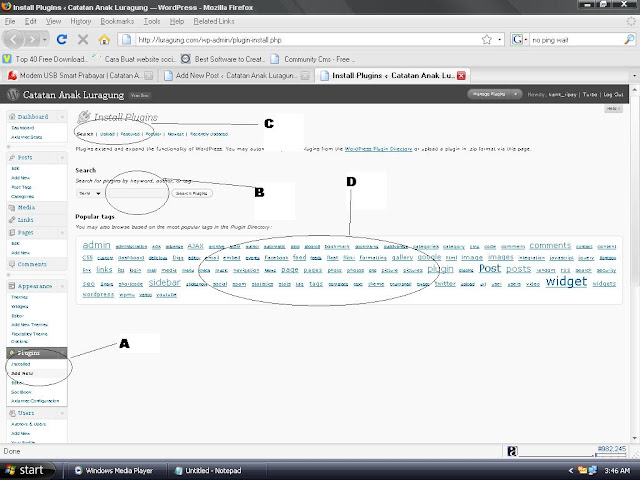Screen dimensions: 640x480
Task: Collapse the Posts menu section arrow
Action: (x=62, y=158)
